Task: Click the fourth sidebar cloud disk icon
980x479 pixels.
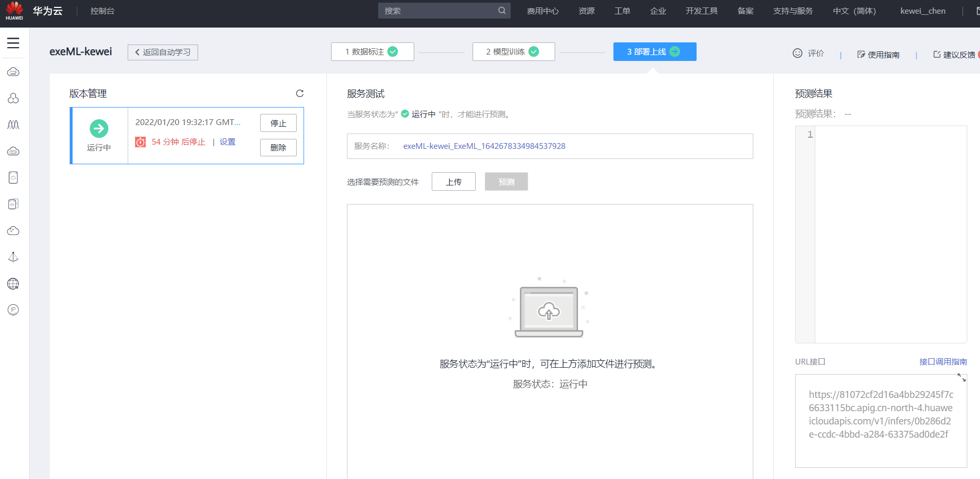Action: (13, 151)
